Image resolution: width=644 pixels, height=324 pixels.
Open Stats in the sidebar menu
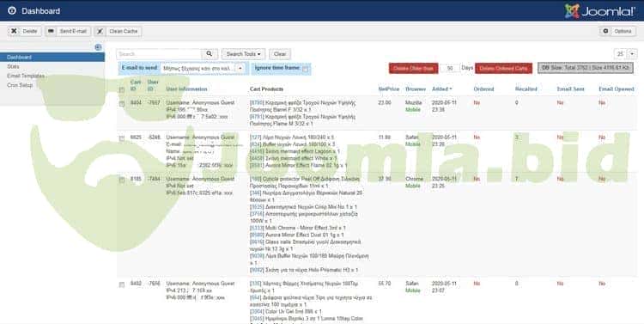pos(13,67)
